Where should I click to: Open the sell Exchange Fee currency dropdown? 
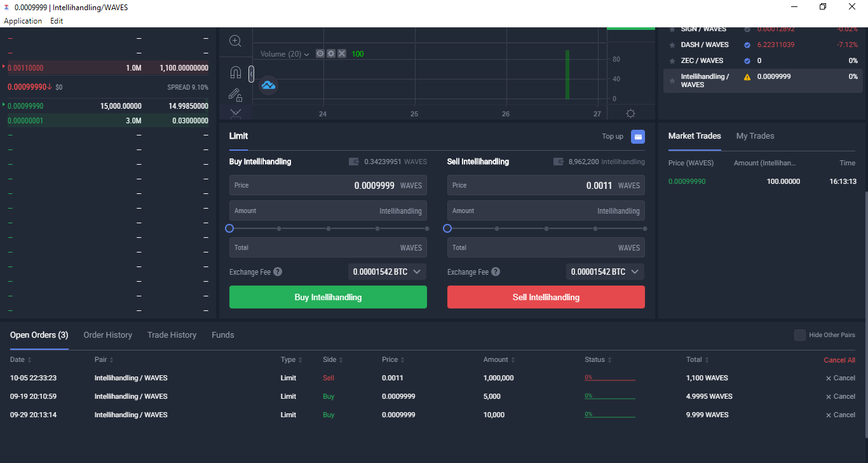tap(605, 272)
